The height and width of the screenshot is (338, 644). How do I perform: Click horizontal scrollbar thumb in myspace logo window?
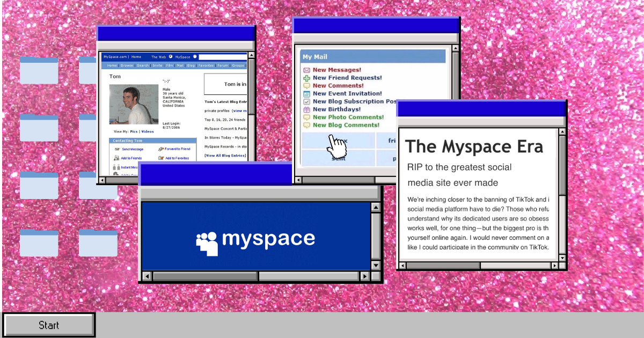point(206,276)
